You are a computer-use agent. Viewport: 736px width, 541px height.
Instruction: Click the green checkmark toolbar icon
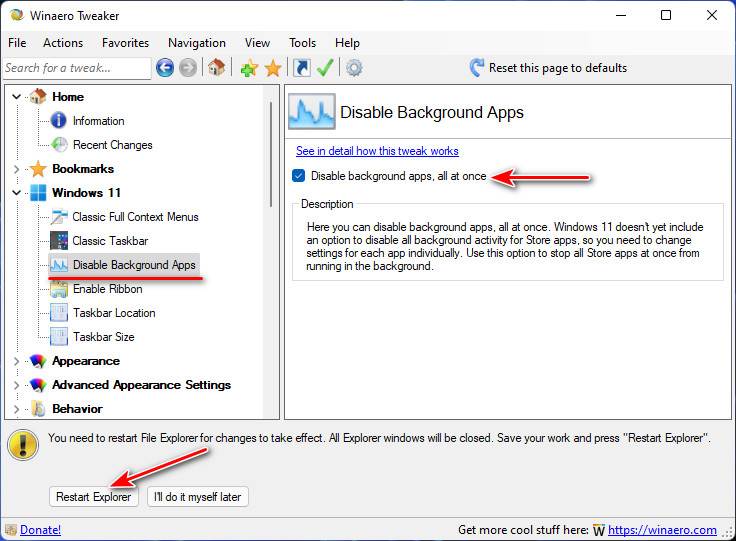pos(325,68)
